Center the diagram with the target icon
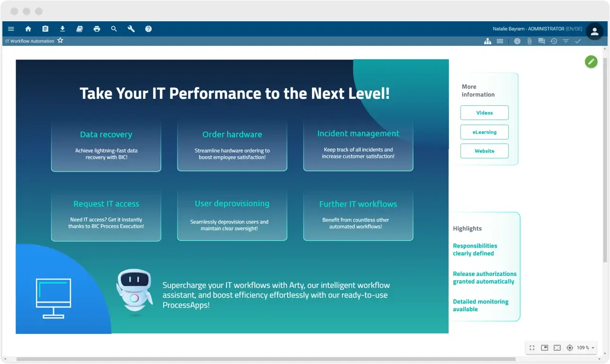This screenshot has width=610, height=364. click(x=570, y=348)
